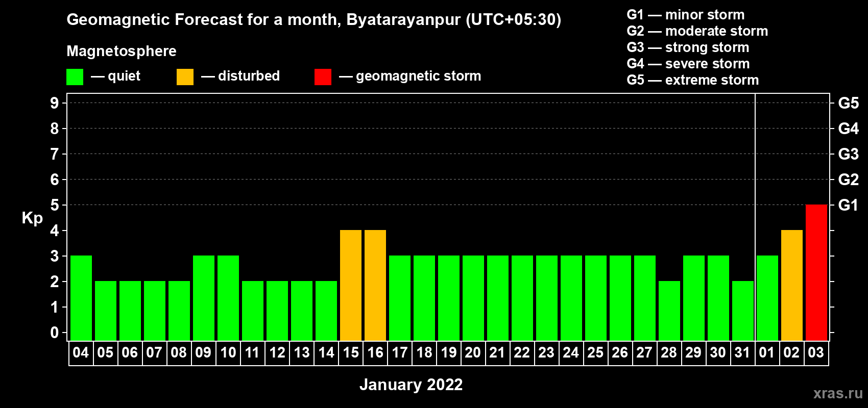The width and height of the screenshot is (868, 408).
Task: Click the green quiet legend swatch
Action: pyautogui.click(x=75, y=77)
